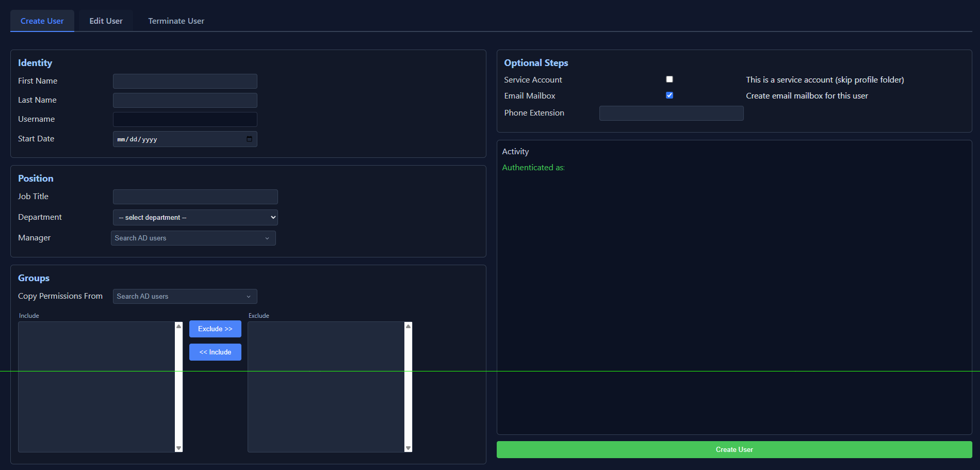The height and width of the screenshot is (470, 980).
Task: Click into the Username field
Action: point(185,119)
